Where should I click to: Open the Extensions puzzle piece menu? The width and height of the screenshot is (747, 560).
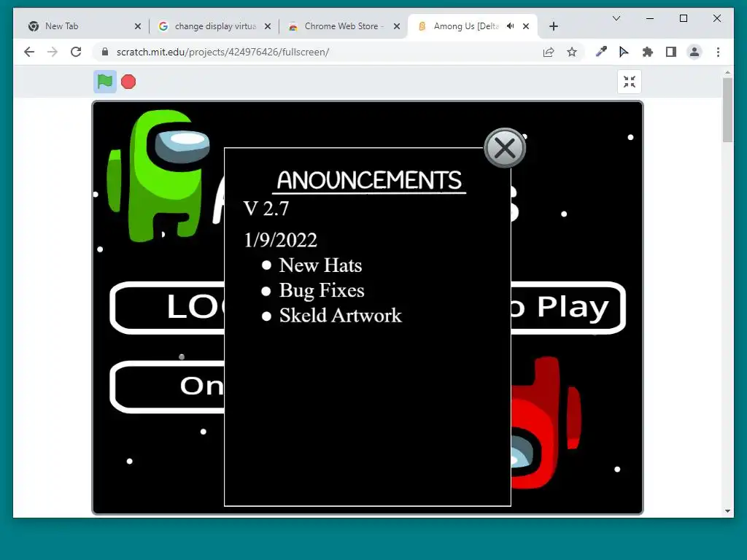point(648,52)
